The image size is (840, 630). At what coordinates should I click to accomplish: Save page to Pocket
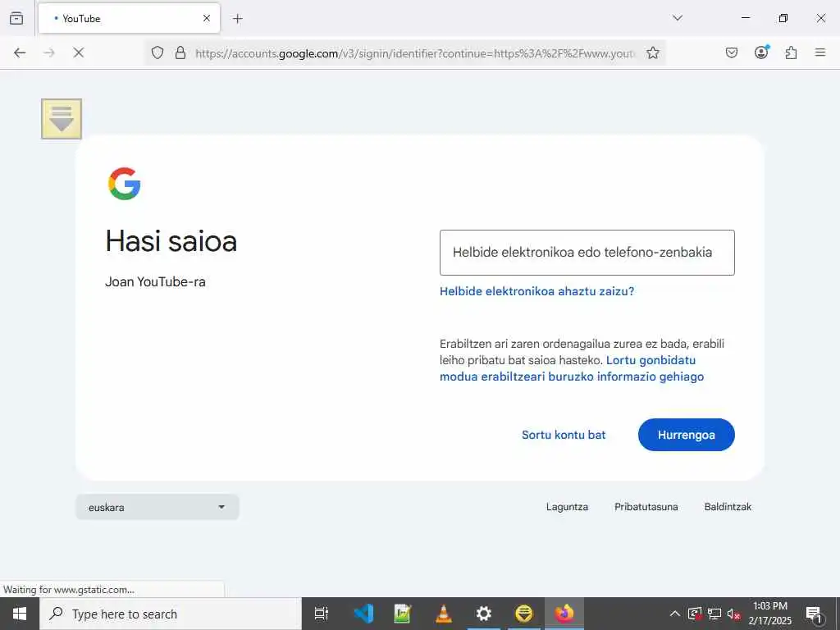coord(731,52)
